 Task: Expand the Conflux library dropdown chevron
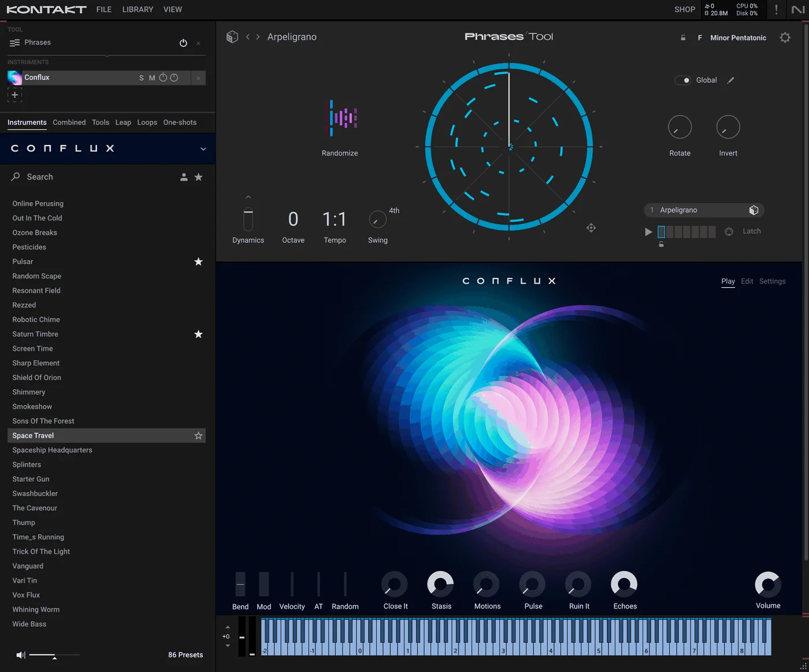203,149
